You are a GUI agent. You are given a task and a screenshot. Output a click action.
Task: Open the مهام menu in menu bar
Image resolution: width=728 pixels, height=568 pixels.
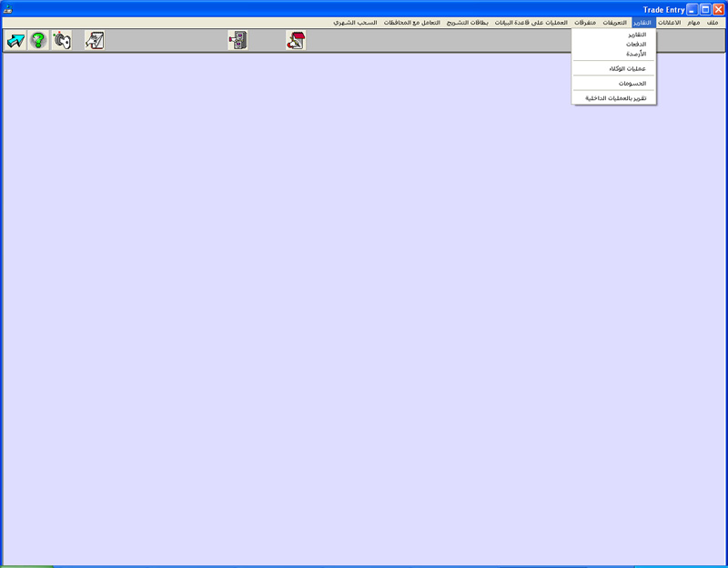click(x=693, y=22)
